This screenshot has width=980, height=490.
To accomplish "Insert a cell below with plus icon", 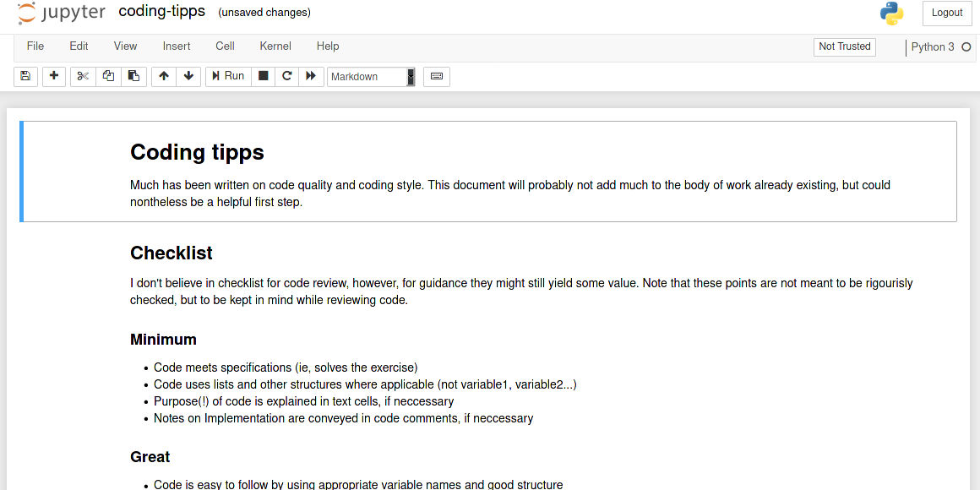I will coord(54,76).
